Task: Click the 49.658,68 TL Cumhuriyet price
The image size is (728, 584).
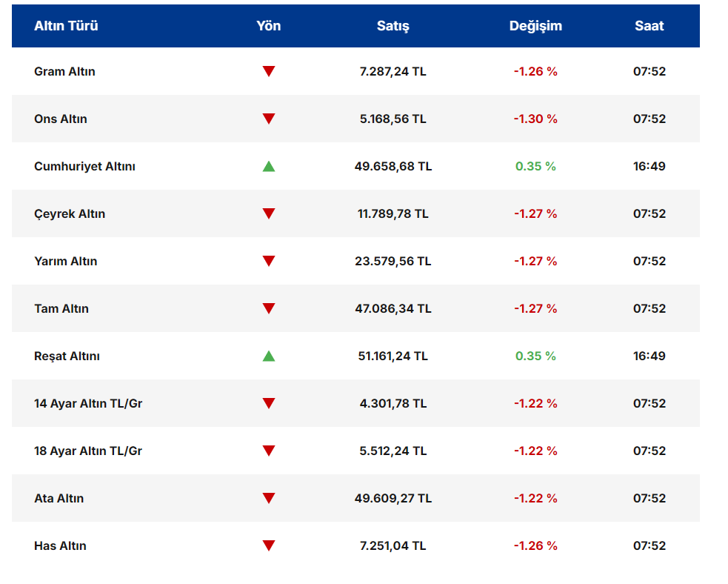Action: [393, 166]
